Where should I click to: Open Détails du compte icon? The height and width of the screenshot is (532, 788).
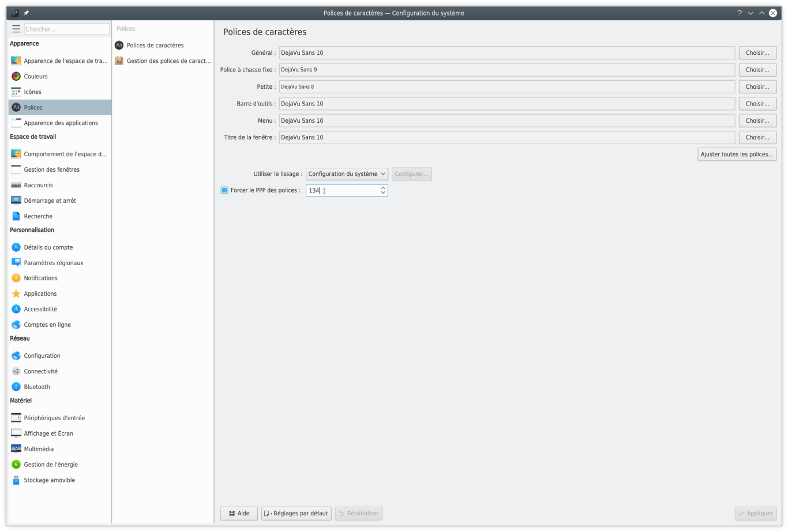(x=16, y=247)
